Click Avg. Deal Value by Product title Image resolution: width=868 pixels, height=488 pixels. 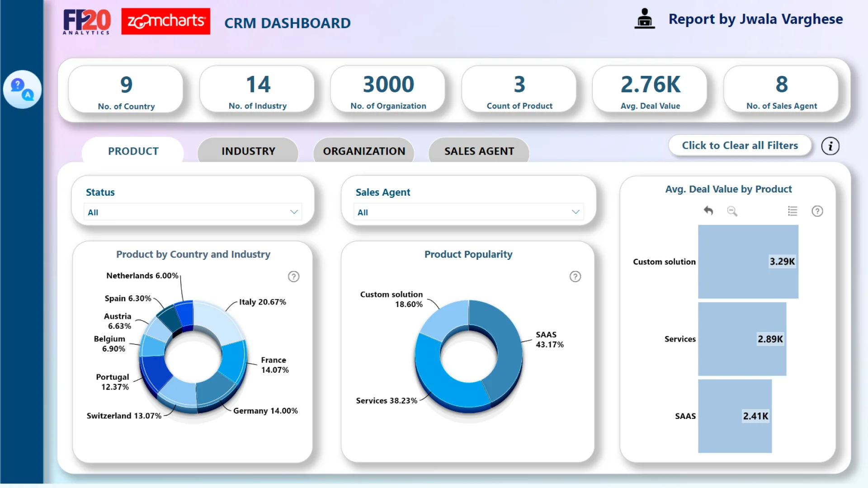coord(728,189)
